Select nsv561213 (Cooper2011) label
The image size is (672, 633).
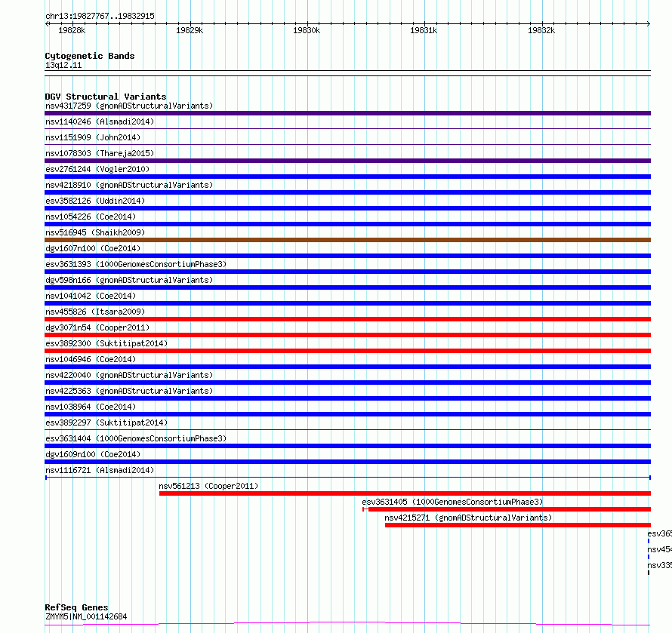(x=208, y=486)
